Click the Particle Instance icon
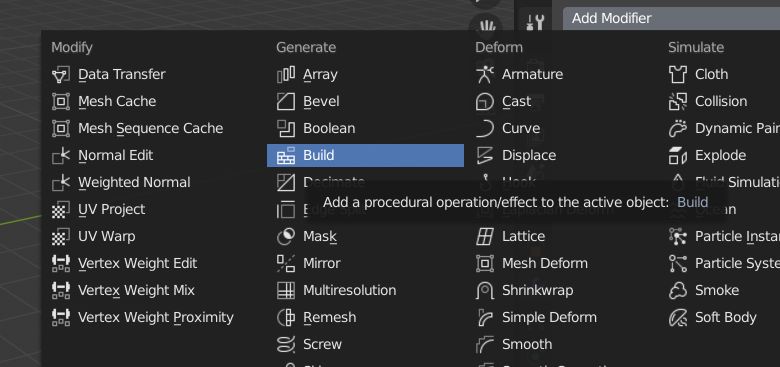Viewport: 780px width, 367px height. click(x=678, y=237)
